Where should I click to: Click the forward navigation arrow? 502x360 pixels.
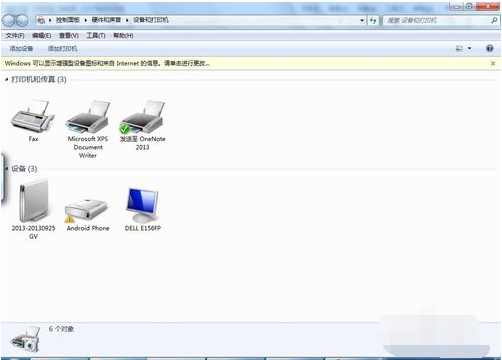click(x=22, y=21)
